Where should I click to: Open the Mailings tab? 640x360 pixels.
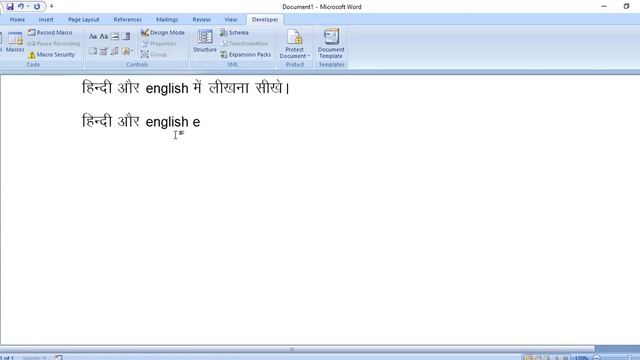[167, 20]
